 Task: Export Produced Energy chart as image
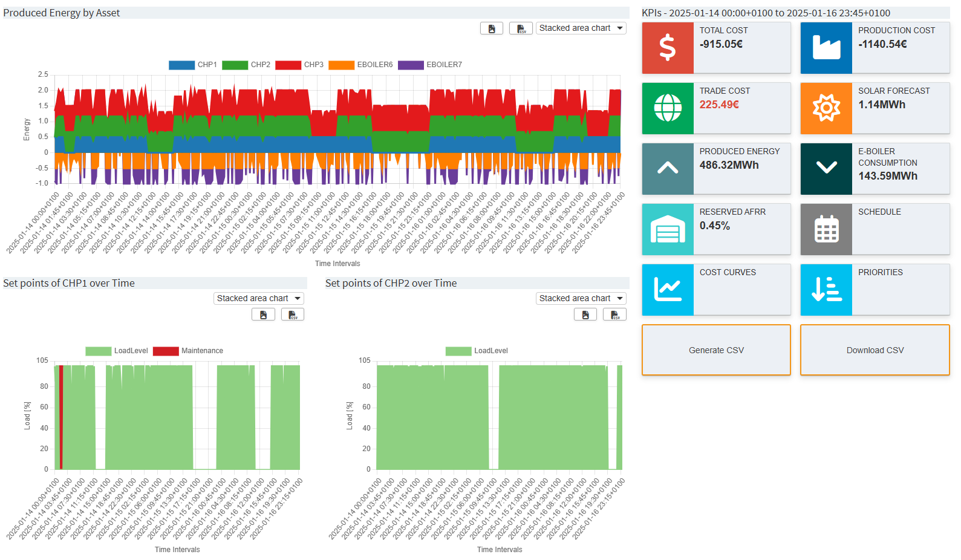492,28
